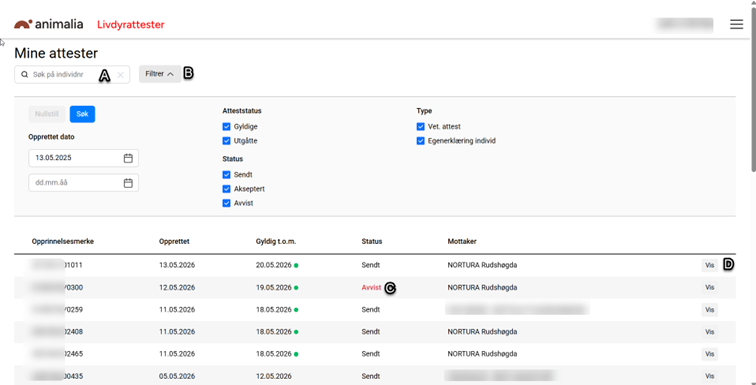Click the blue Søk button
756x385 pixels.
pyautogui.click(x=82, y=114)
